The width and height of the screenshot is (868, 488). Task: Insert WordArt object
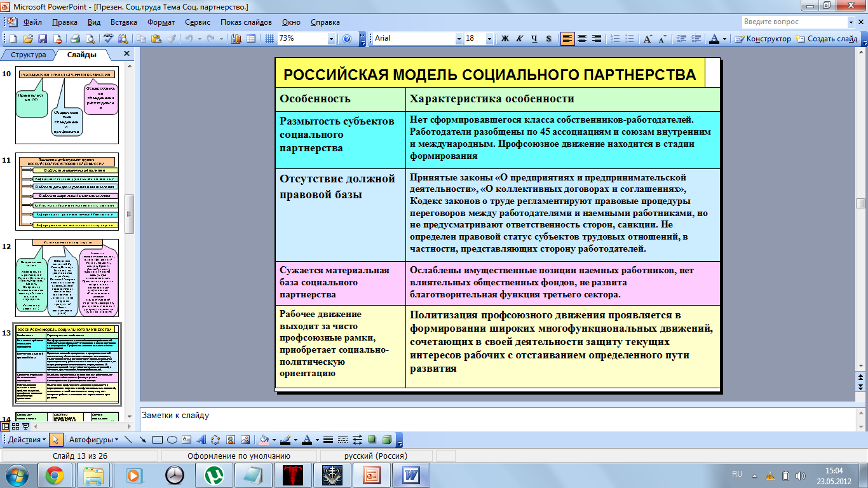[201, 440]
